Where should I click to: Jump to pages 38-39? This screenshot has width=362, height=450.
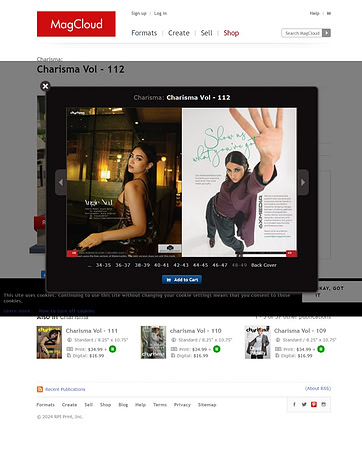[x=142, y=265]
